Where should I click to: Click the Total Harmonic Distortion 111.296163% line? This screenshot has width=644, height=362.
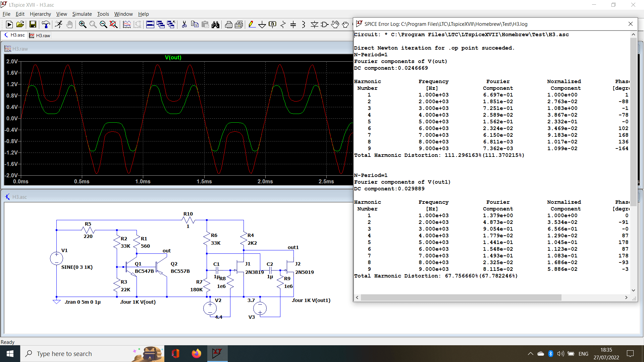pyautogui.click(x=439, y=155)
